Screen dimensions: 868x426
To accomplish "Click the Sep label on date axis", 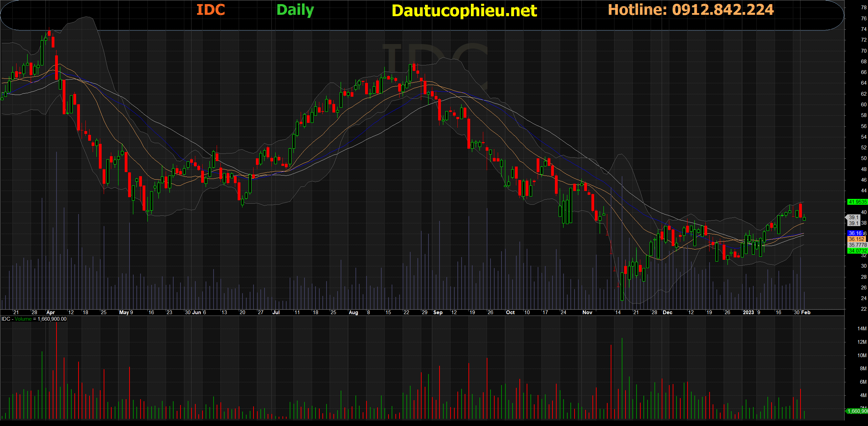I will point(438,312).
